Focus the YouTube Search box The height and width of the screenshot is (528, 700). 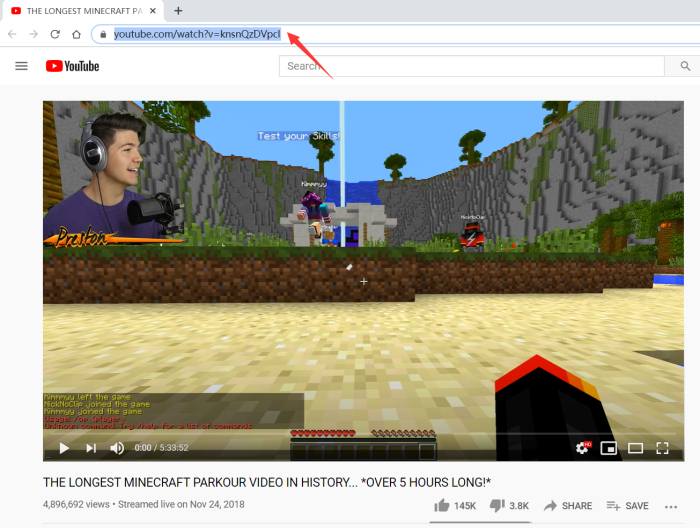(x=471, y=66)
